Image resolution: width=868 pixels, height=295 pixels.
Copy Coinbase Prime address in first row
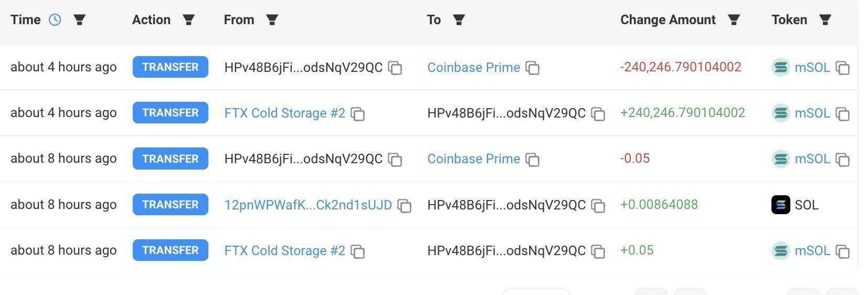[533, 68]
